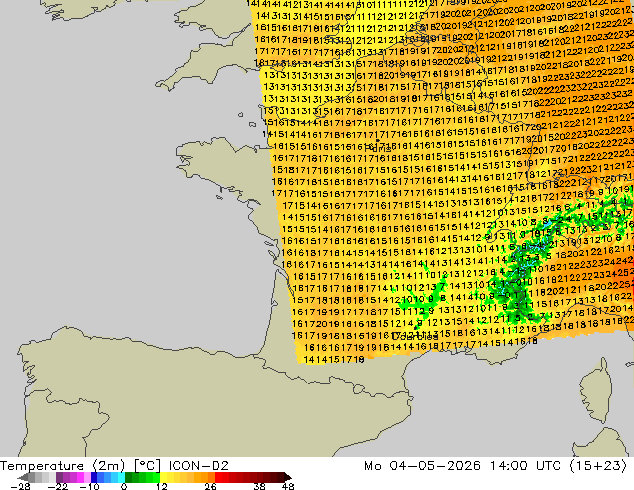
Task: Click the date Mo 04-05-2026
Action: click(422, 466)
